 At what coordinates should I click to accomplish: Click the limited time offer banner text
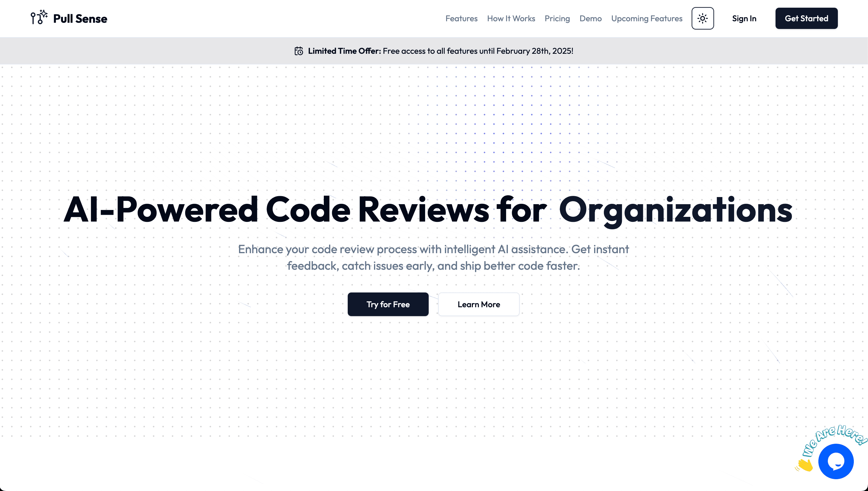(434, 51)
